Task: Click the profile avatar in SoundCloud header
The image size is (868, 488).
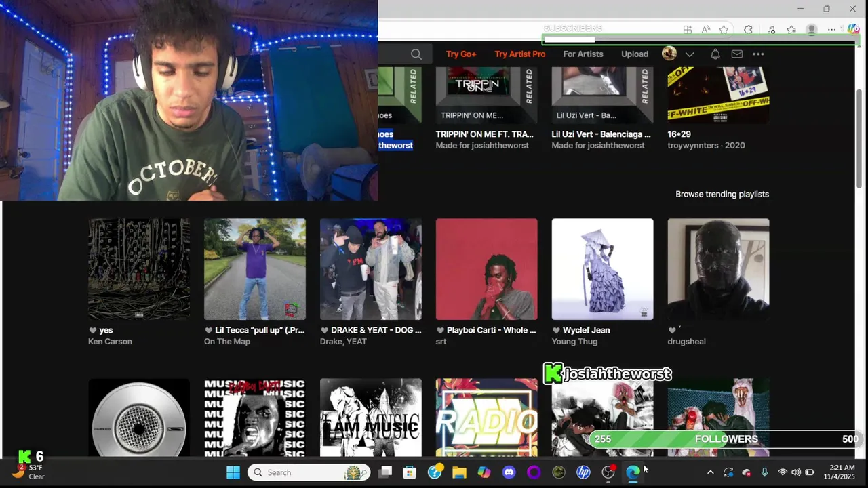Action: point(669,54)
